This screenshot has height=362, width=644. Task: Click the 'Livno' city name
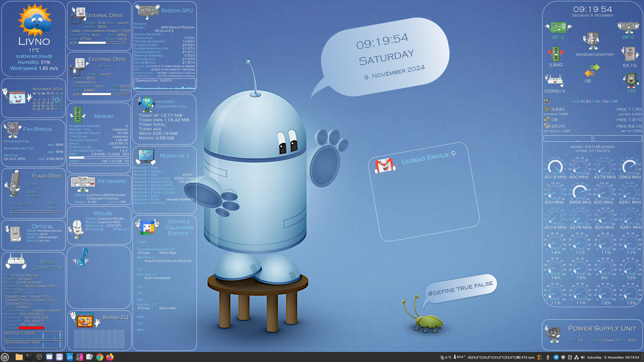pos(34,42)
